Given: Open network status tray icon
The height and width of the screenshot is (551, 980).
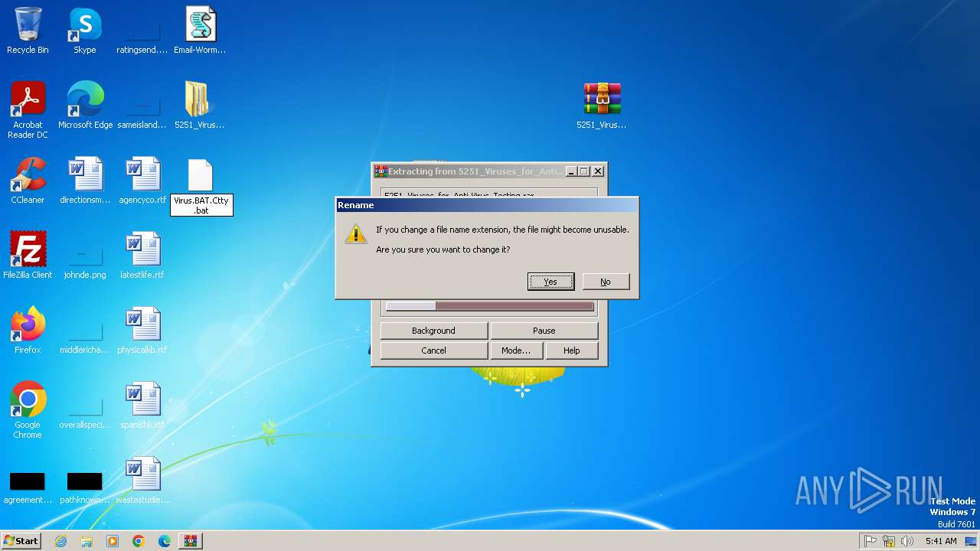Looking at the screenshot, I should 889,541.
